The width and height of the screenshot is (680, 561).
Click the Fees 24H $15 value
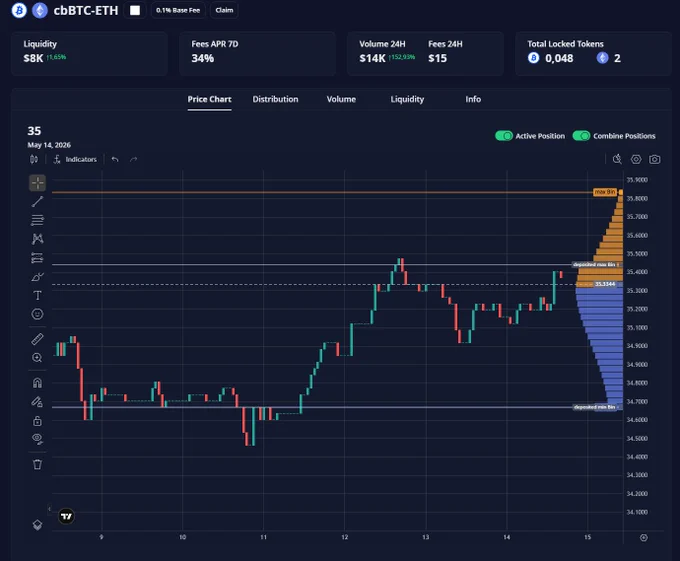click(x=438, y=59)
